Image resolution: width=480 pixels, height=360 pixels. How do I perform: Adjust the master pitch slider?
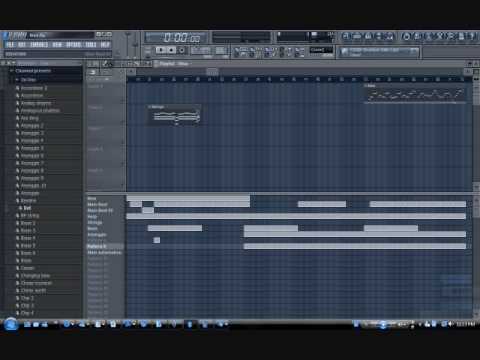(x=136, y=45)
